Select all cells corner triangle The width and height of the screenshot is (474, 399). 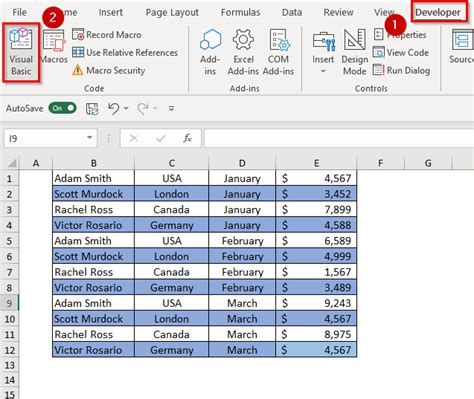[x=12, y=163]
